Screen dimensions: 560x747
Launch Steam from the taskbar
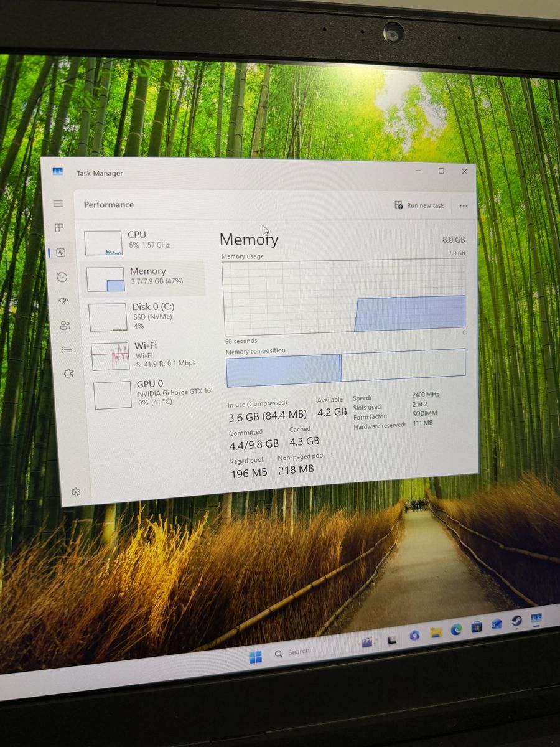click(x=516, y=622)
